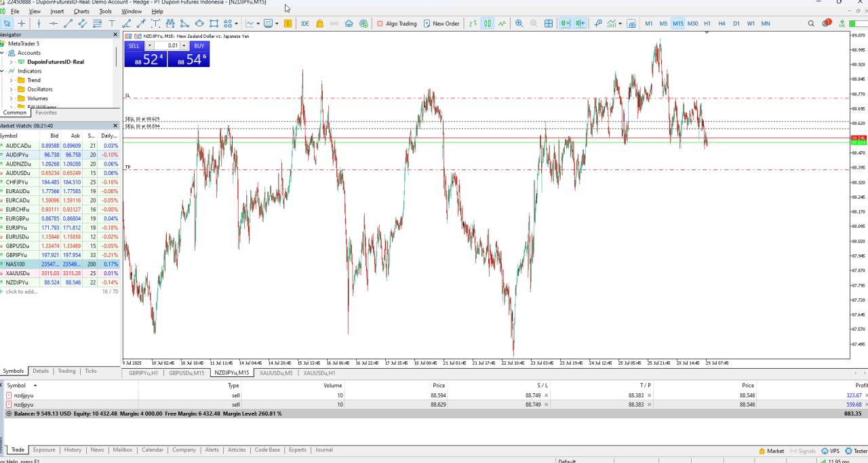Switch to candlestick chart display
Image resolution: width=868 pixels, height=463 pixels.
click(488, 23)
